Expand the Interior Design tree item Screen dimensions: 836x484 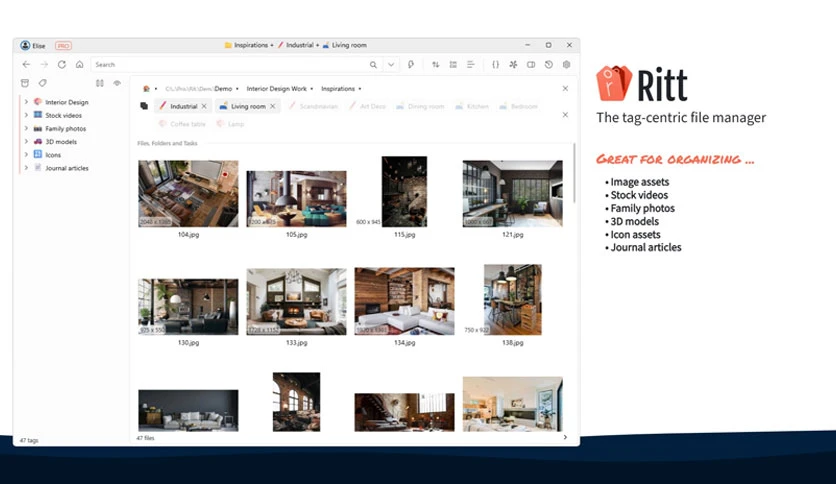26,101
